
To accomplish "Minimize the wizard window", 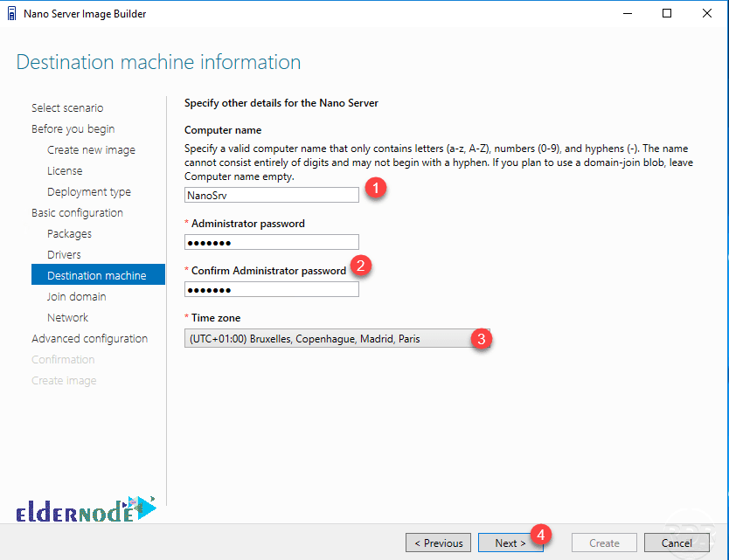I will [x=628, y=13].
